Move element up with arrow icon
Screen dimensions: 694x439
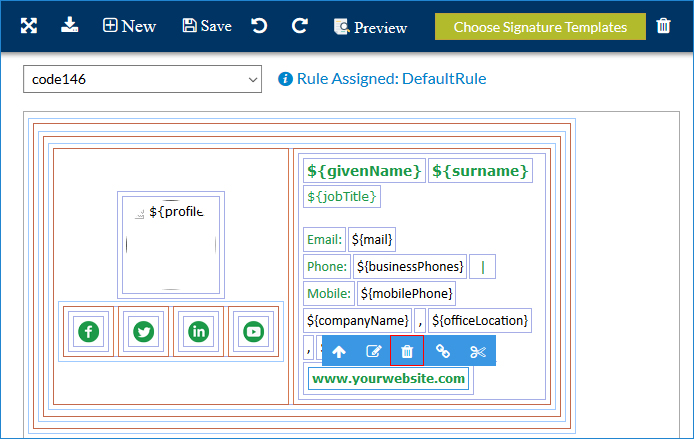click(x=339, y=351)
